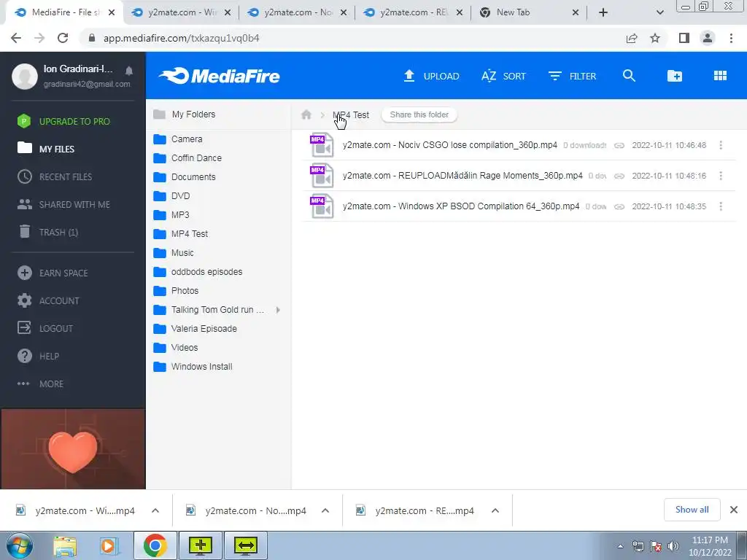Copy link for Windows XP BSOD Compilation file
This screenshot has height=560, width=747.
coord(619,206)
